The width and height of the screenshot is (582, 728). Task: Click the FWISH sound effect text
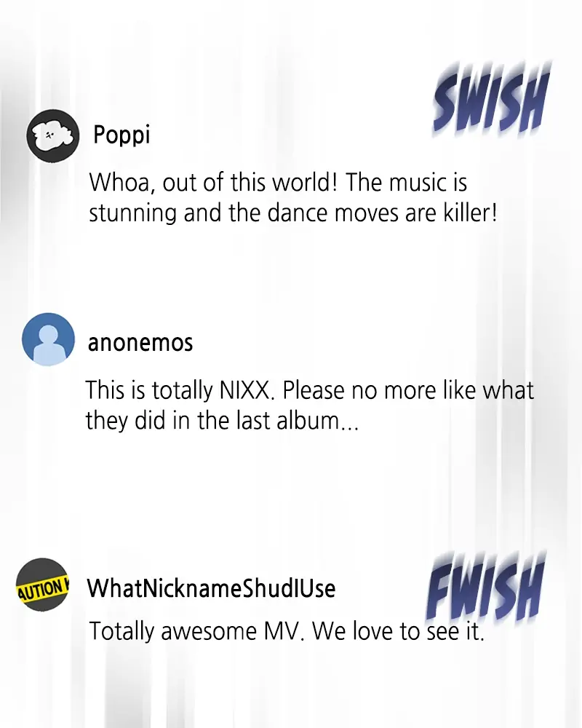484,587
